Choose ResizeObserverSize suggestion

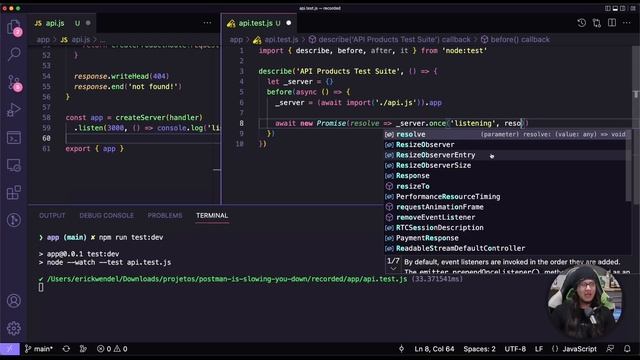(x=505, y=165)
